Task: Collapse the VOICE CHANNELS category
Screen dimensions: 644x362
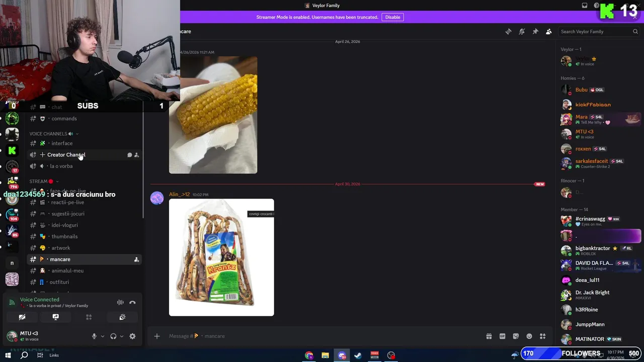Action: point(53,134)
